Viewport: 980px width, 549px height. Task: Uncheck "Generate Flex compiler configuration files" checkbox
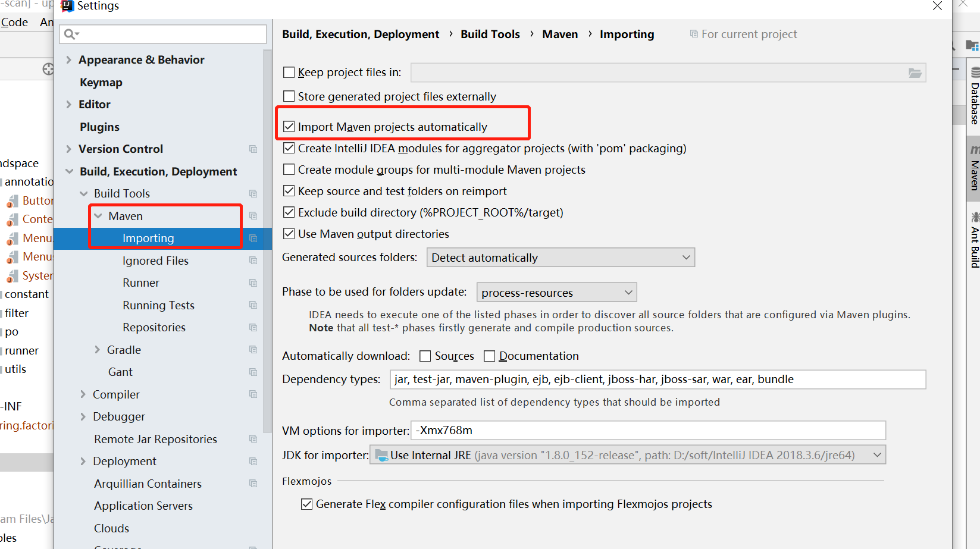(x=307, y=504)
